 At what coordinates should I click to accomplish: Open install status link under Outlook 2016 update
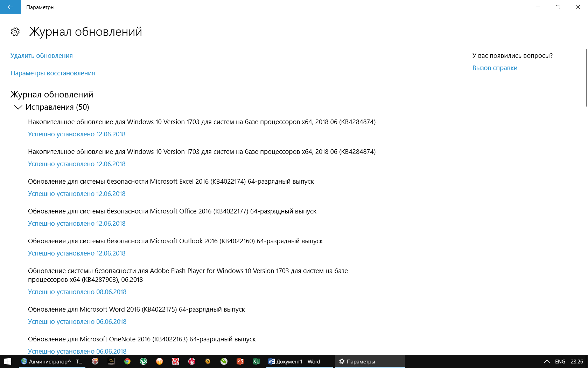(77, 253)
